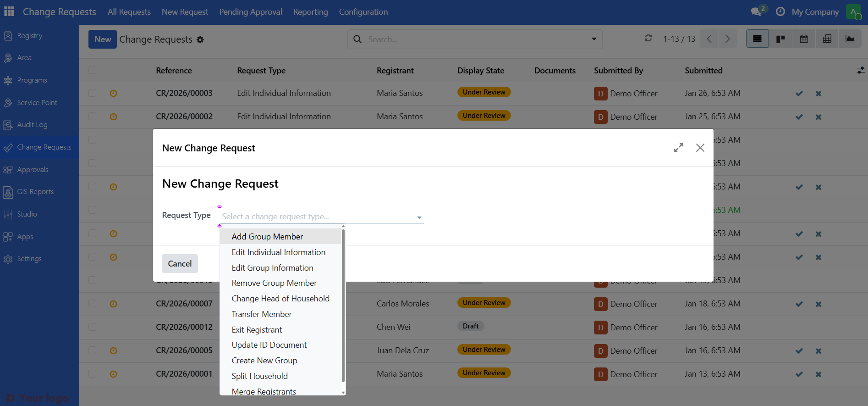
Task: Open the activities clock icon
Action: pos(780,11)
